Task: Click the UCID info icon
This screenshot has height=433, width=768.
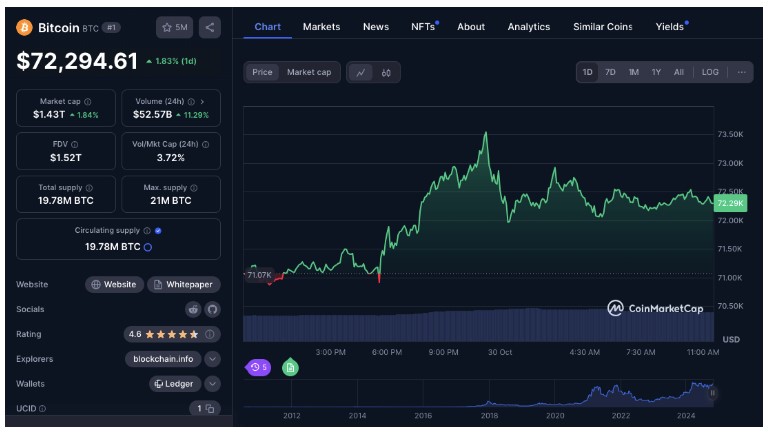Action: point(43,409)
